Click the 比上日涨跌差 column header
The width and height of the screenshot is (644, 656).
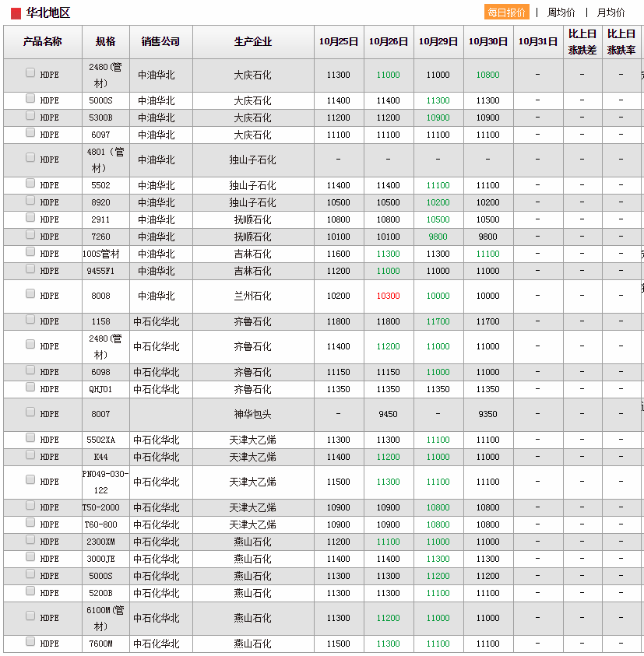coord(582,41)
